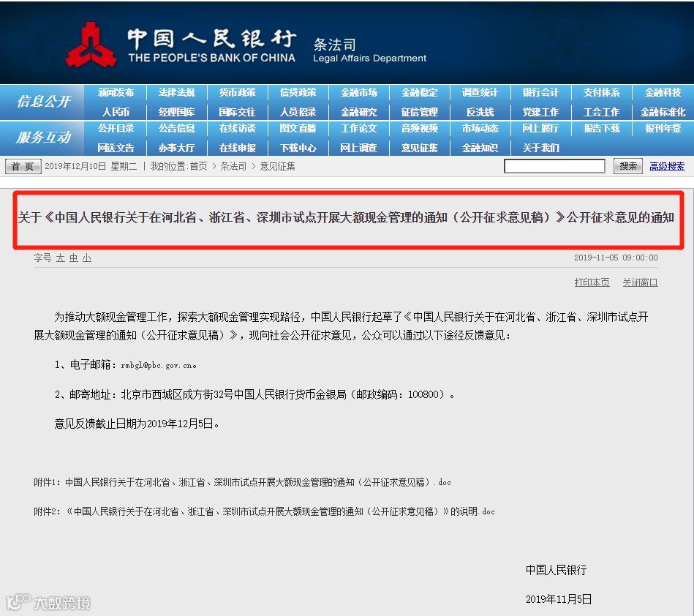Open the 高级搜索 link
694x616 pixels.
pos(667,167)
